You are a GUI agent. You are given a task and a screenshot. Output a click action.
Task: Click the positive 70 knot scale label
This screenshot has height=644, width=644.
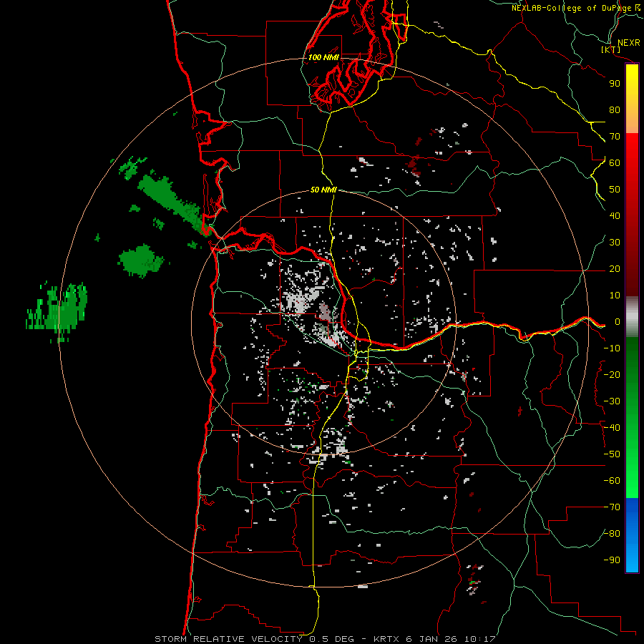click(x=615, y=137)
